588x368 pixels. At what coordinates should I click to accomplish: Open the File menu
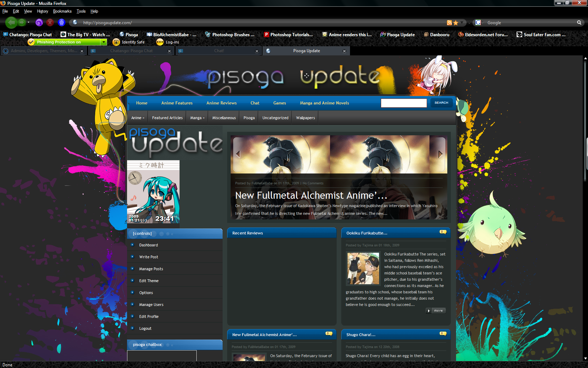pos(5,11)
